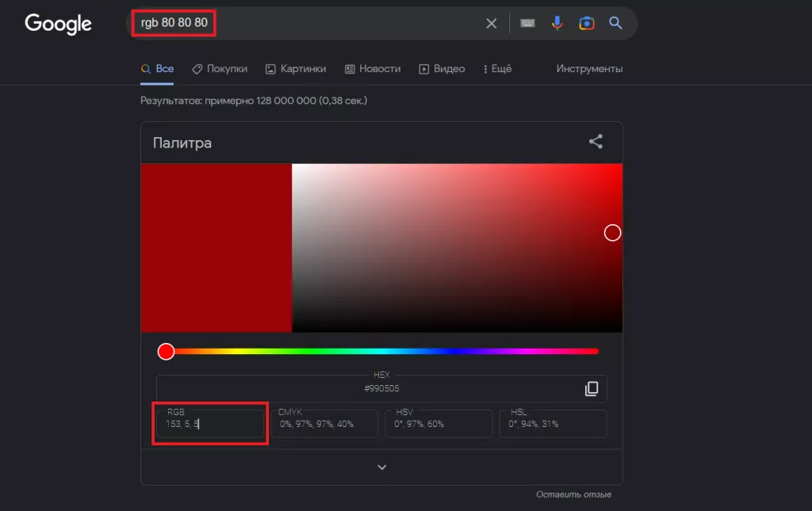Click the Google logo
812x511 pixels.
58,24
